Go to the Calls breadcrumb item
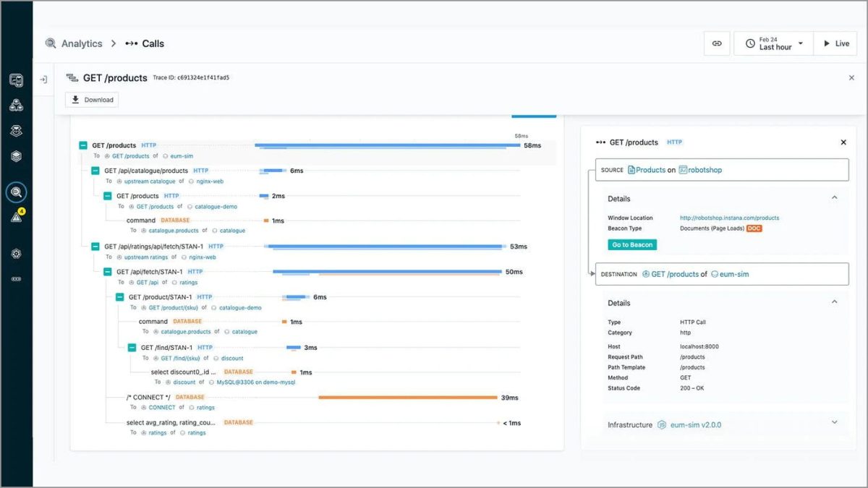This screenshot has height=488, width=868. pos(151,43)
